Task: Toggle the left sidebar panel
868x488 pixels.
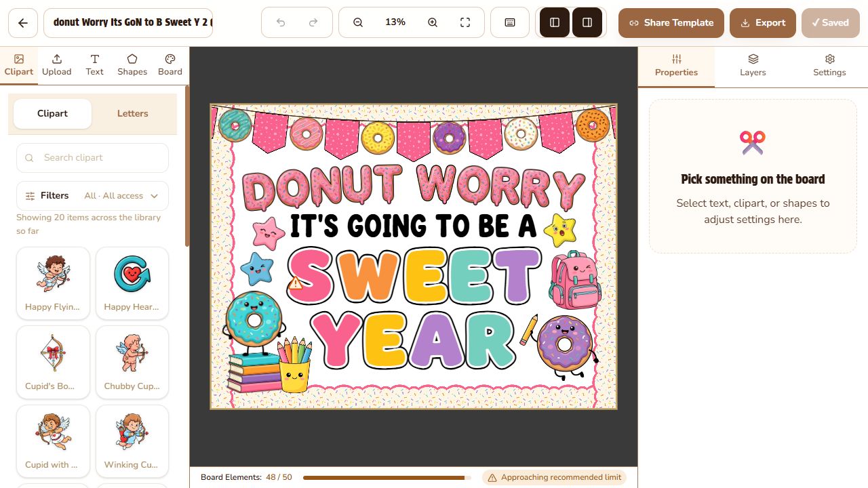Action: (555, 22)
